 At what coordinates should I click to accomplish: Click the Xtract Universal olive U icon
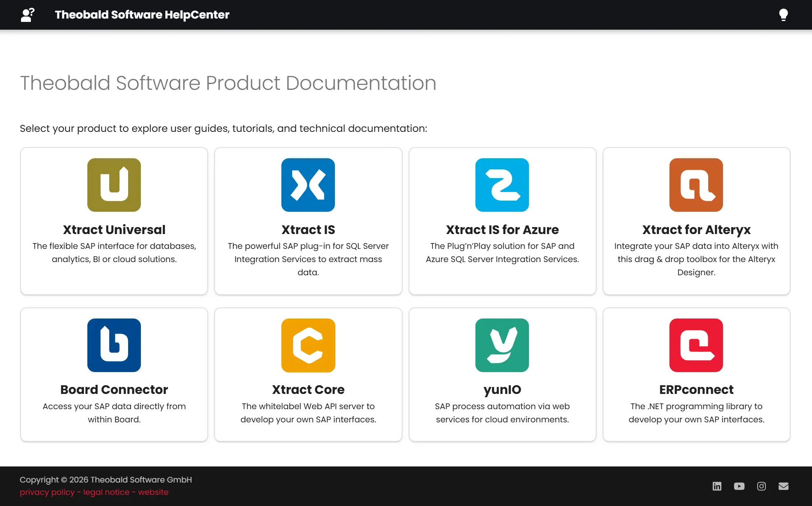(114, 185)
